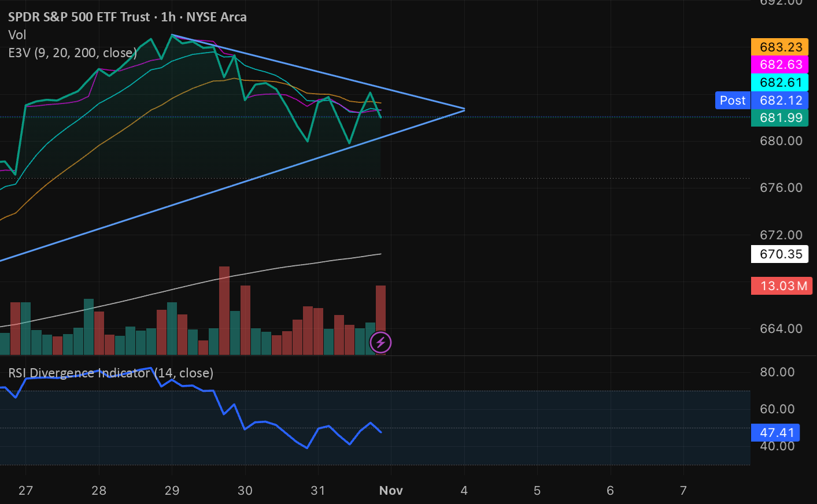Click the orange 683.23 price label
The width and height of the screenshot is (817, 504).
point(779,47)
